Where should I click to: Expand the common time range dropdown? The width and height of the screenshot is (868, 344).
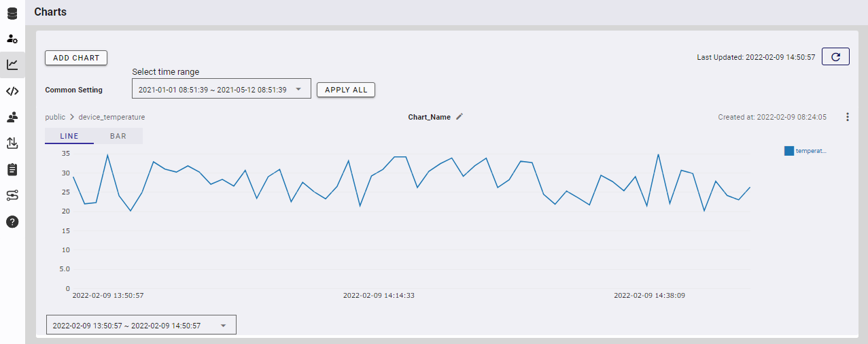[221, 89]
